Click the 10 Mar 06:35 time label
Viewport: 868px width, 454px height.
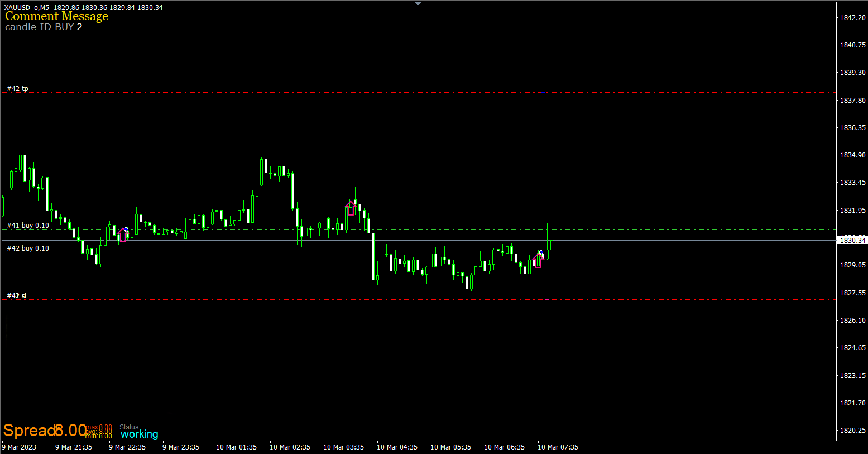tap(505, 447)
